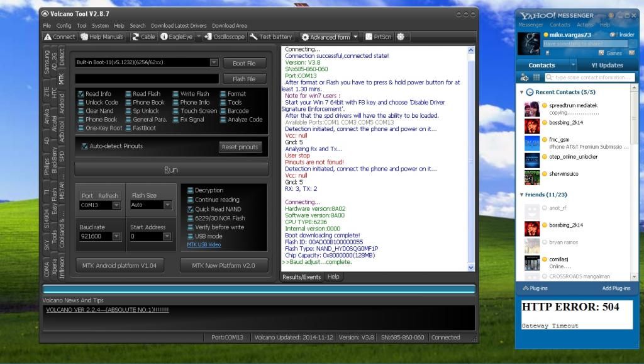Select the Samsung vertical tab

coord(47,62)
